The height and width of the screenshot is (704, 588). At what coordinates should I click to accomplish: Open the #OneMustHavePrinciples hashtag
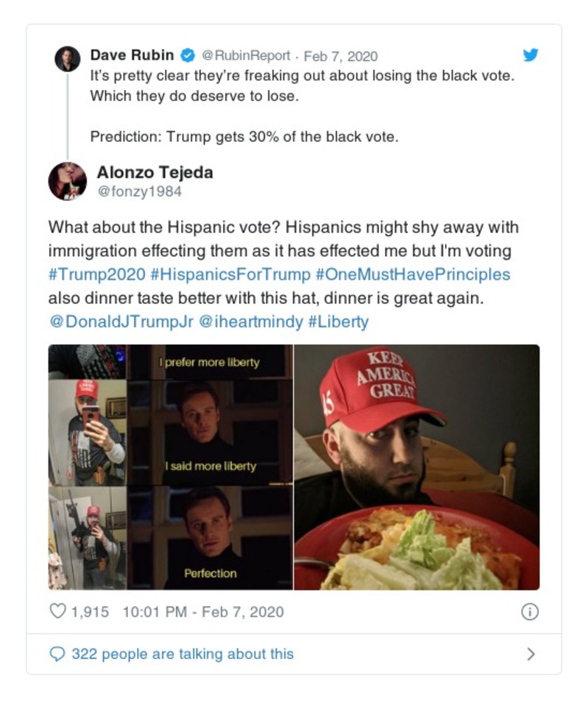point(412,274)
